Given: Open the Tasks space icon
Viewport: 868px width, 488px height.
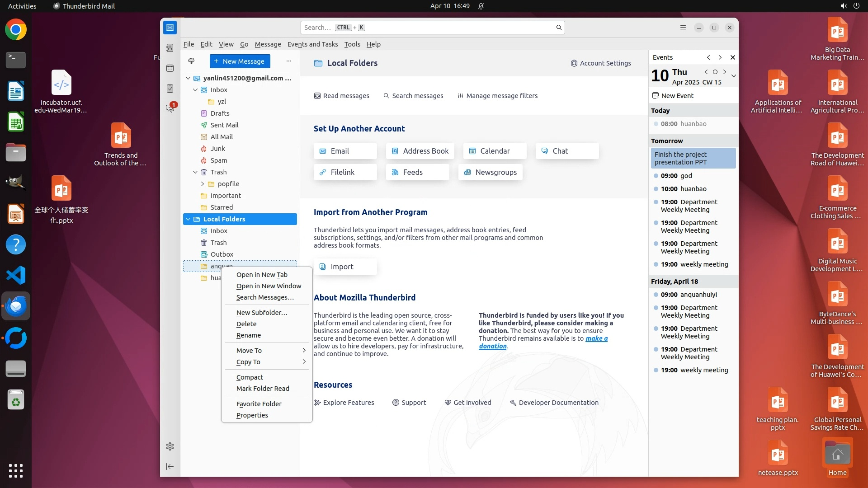Looking at the screenshot, I should coord(170,89).
